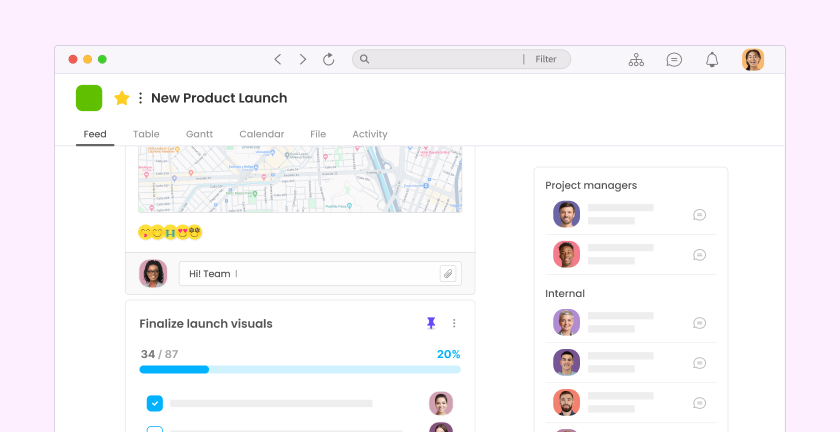This screenshot has height=432, width=840.
Task: Open notifications bell icon
Action: pyautogui.click(x=712, y=60)
